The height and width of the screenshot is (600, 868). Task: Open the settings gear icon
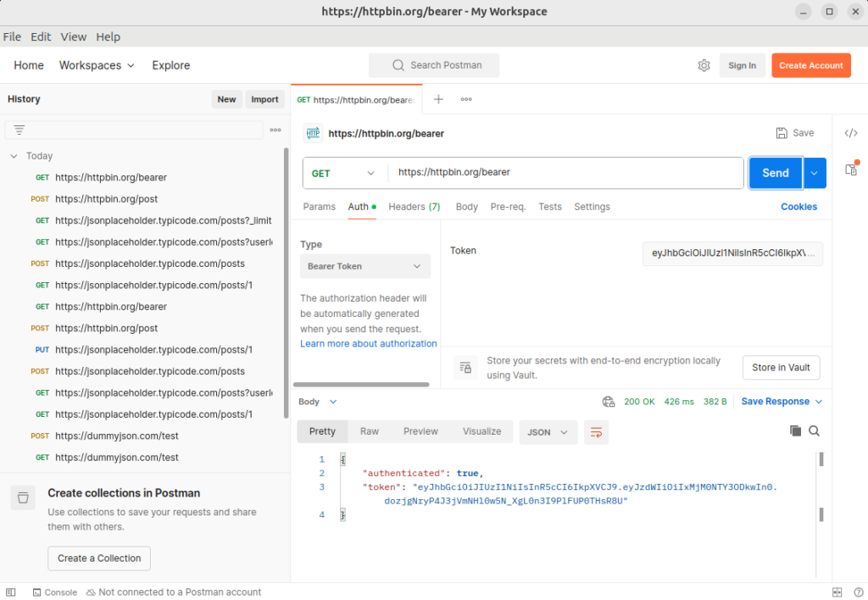point(704,65)
